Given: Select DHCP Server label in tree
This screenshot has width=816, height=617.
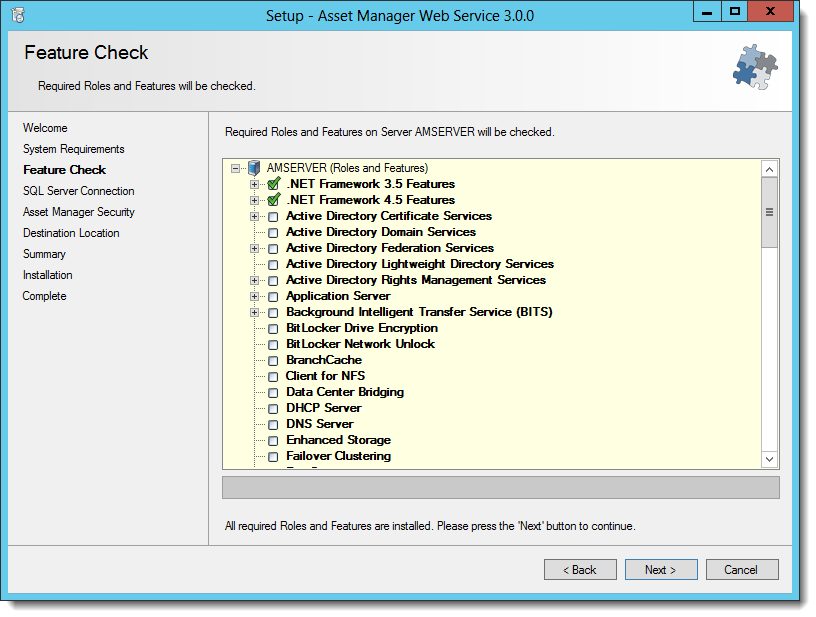Looking at the screenshot, I should click(324, 408).
